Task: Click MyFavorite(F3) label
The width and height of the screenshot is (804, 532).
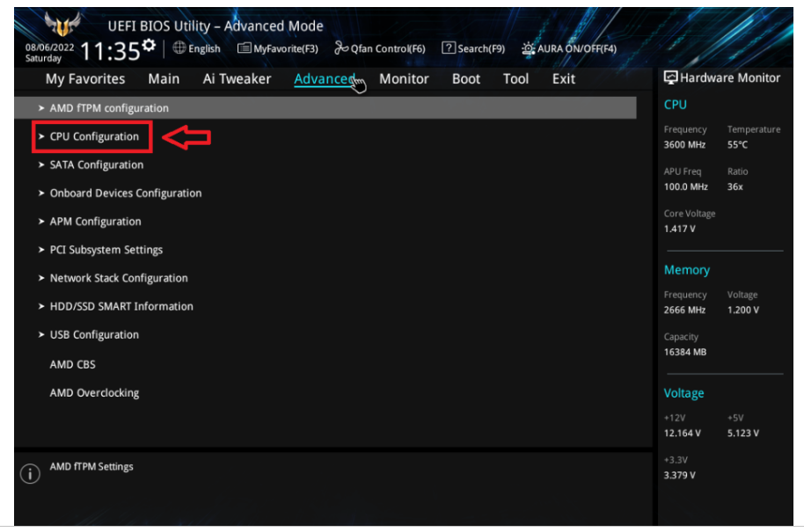Action: [x=286, y=48]
